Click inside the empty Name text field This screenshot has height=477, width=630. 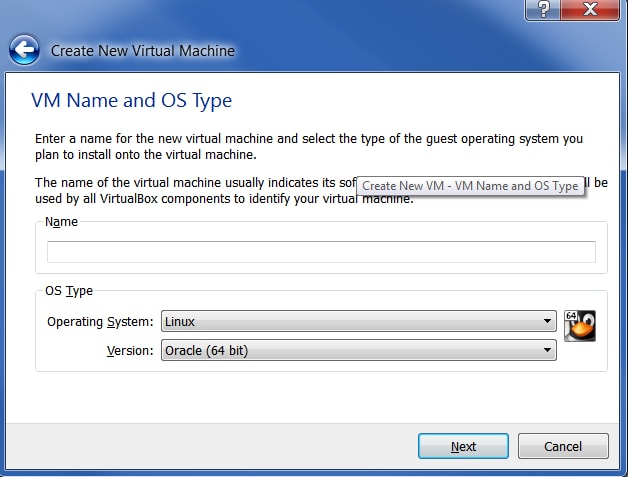320,252
